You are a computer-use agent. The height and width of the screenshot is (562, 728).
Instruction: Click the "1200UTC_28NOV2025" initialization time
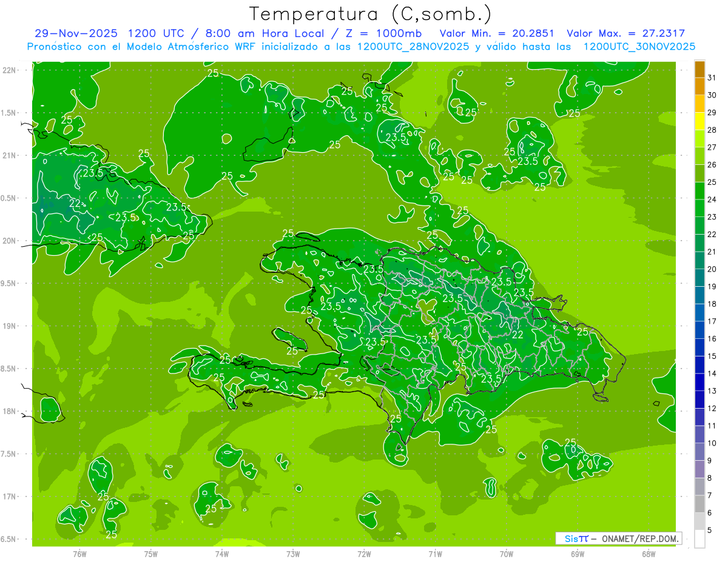(x=413, y=47)
